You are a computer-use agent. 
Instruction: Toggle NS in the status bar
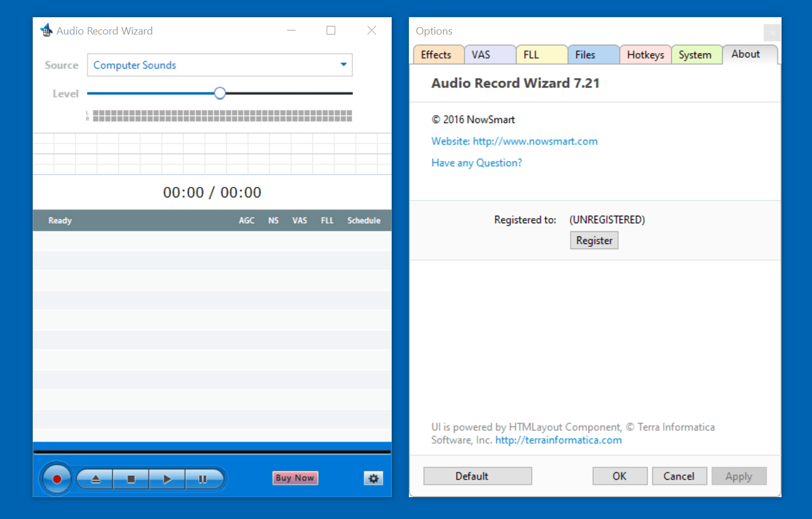273,220
